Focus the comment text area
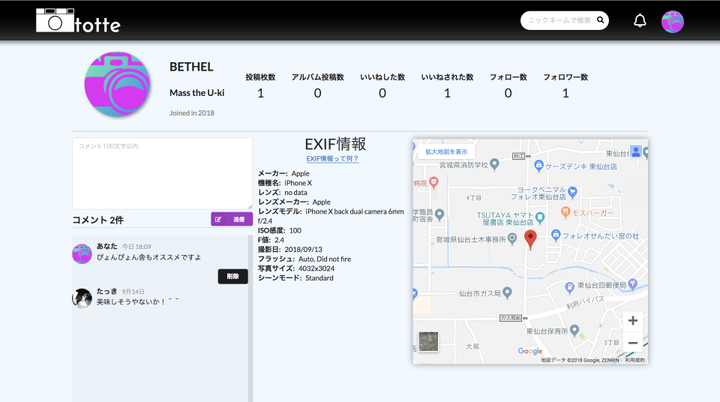Viewport: 720px width, 402px height. [162, 173]
